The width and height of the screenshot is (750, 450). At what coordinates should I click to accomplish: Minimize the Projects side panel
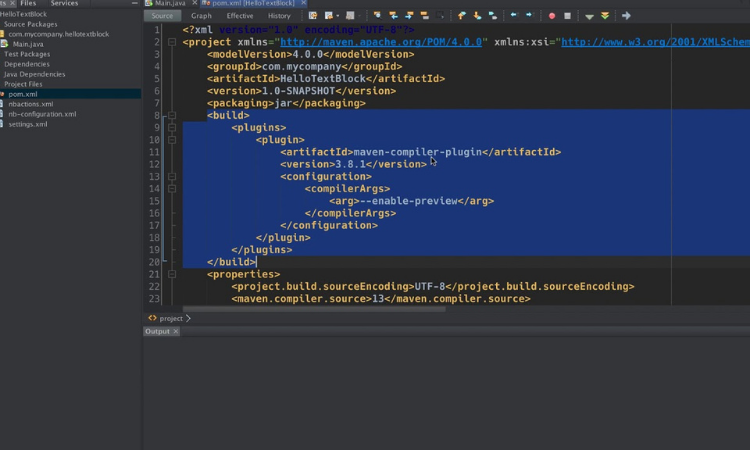pos(134,3)
